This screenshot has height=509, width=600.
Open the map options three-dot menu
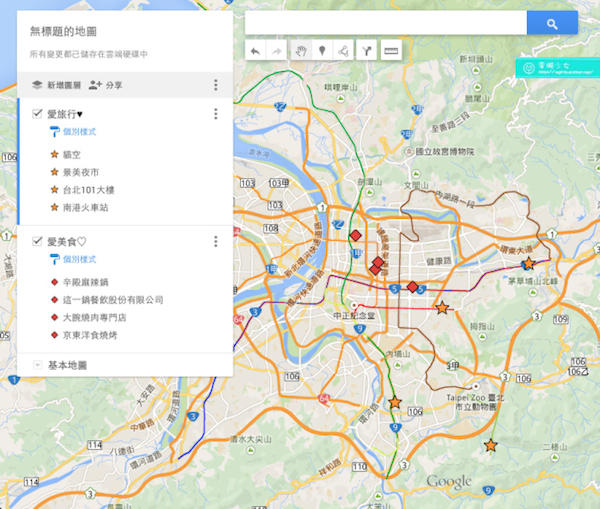[x=215, y=86]
